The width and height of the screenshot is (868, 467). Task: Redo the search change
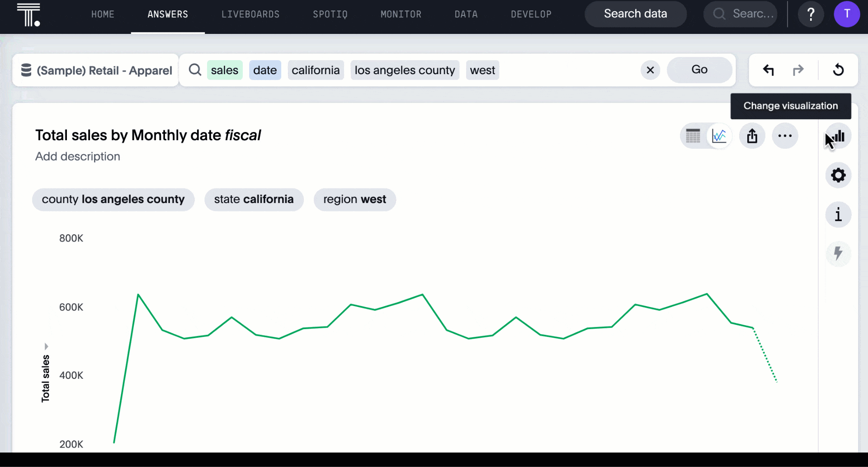(x=798, y=70)
